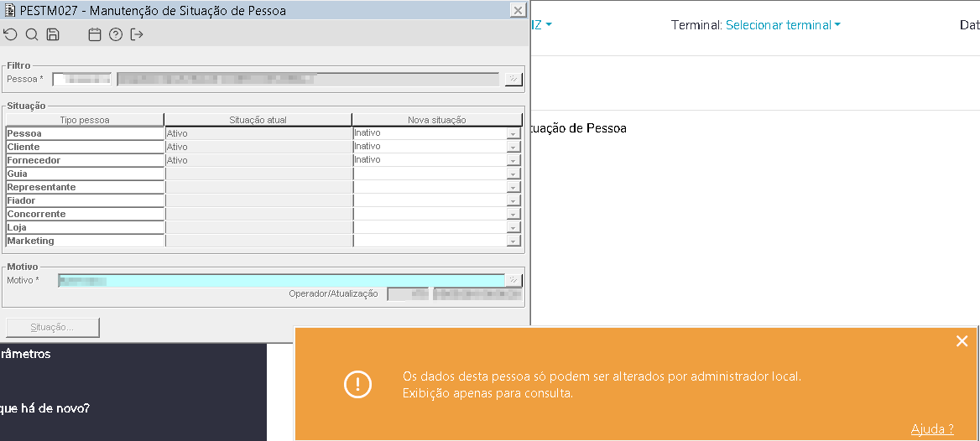This screenshot has width=980, height=441.
Task: Select the Representante row label
Action: [85, 187]
